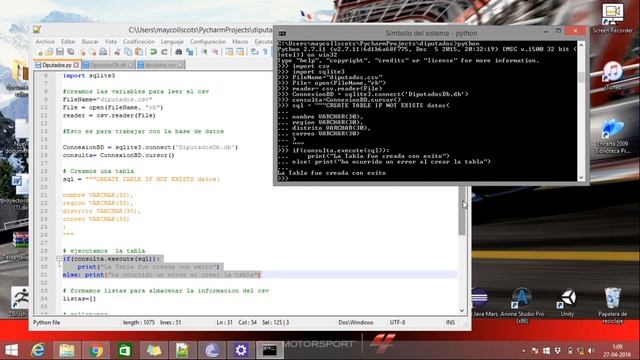Click the New file icon in Notepad++ toolbar
Image resolution: width=640 pixels, height=360 pixels.
[x=39, y=52]
